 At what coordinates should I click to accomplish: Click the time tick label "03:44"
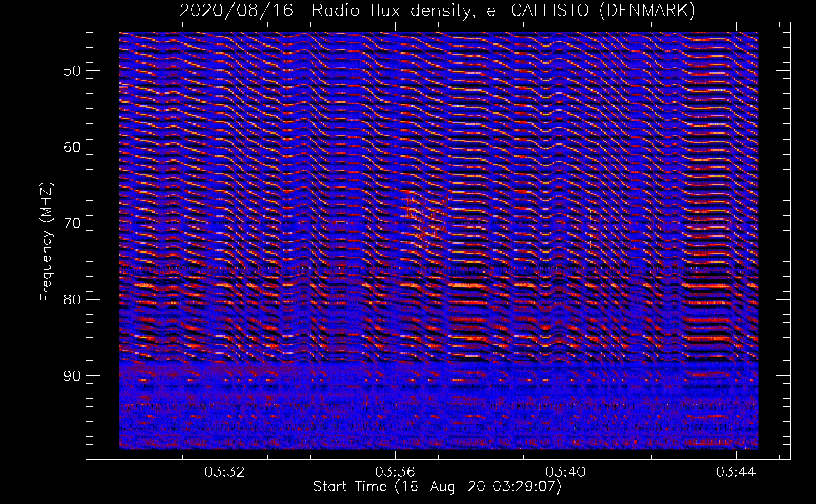click(x=736, y=472)
